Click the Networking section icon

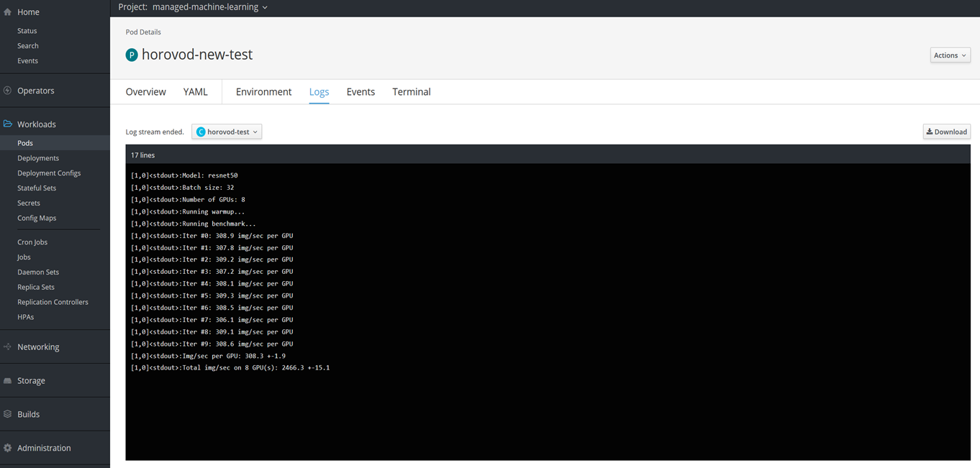coord(8,347)
